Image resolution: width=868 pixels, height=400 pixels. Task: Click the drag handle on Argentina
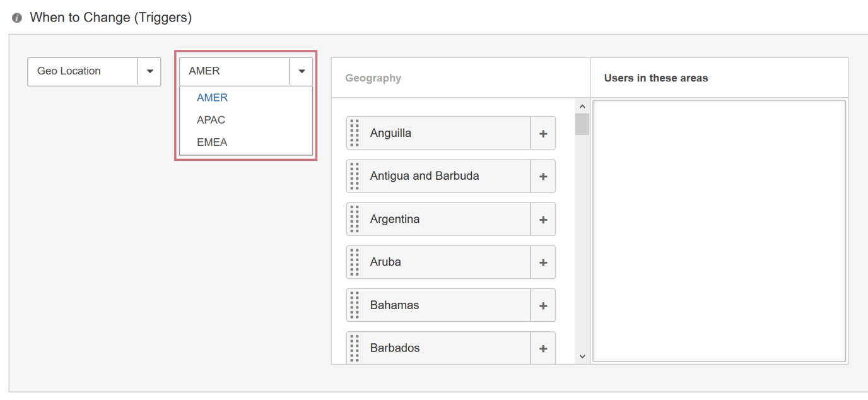(x=355, y=220)
